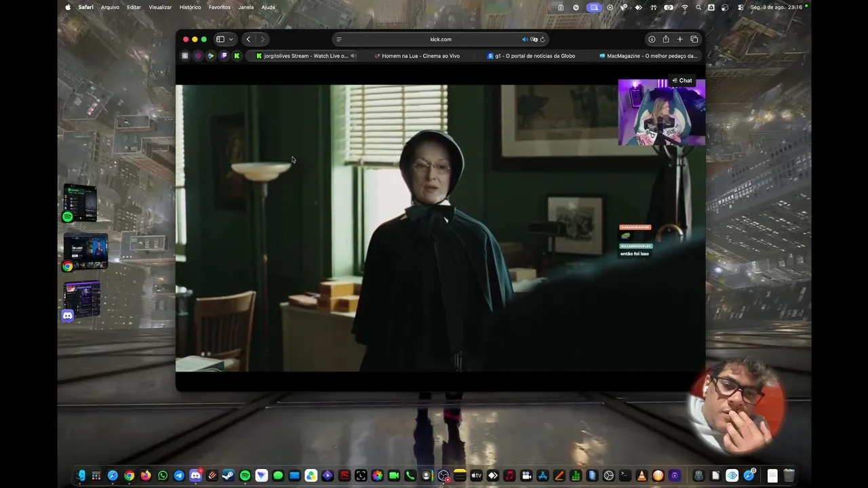This screenshot has width=868, height=488.
Task: Click the streamer webcam thumbnail
Action: 661,113
